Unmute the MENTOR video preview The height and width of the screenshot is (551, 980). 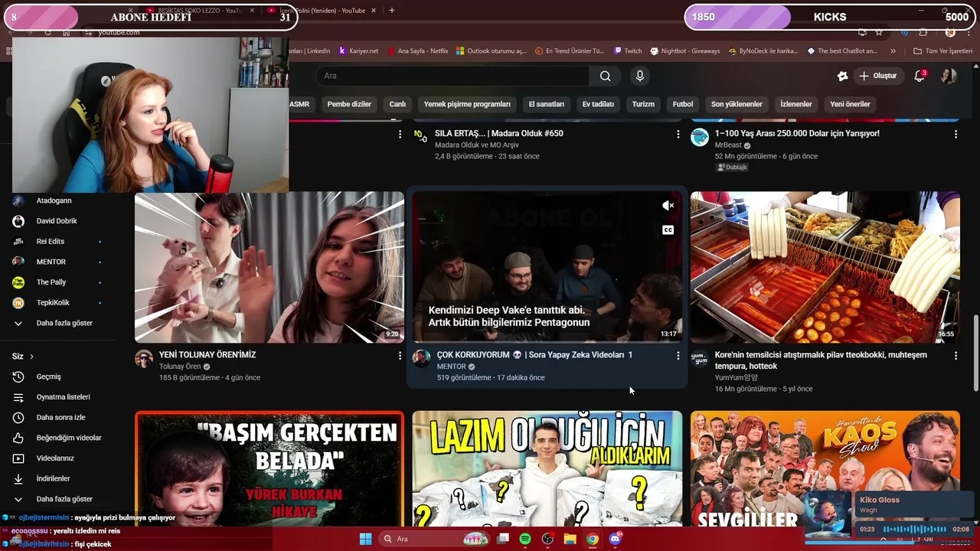[668, 205]
